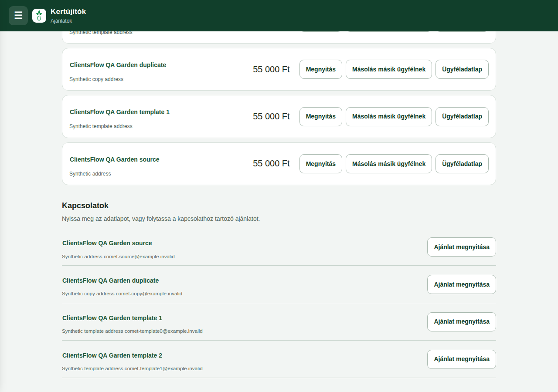
Task: Click Másolás másik ügyfélnek for Garden source
Action: (389, 164)
